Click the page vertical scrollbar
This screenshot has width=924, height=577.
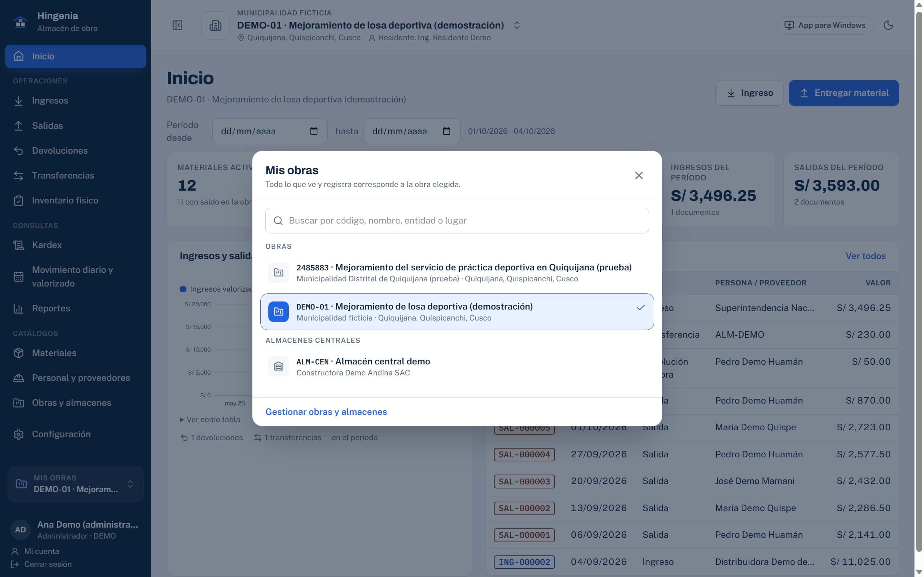click(x=919, y=282)
